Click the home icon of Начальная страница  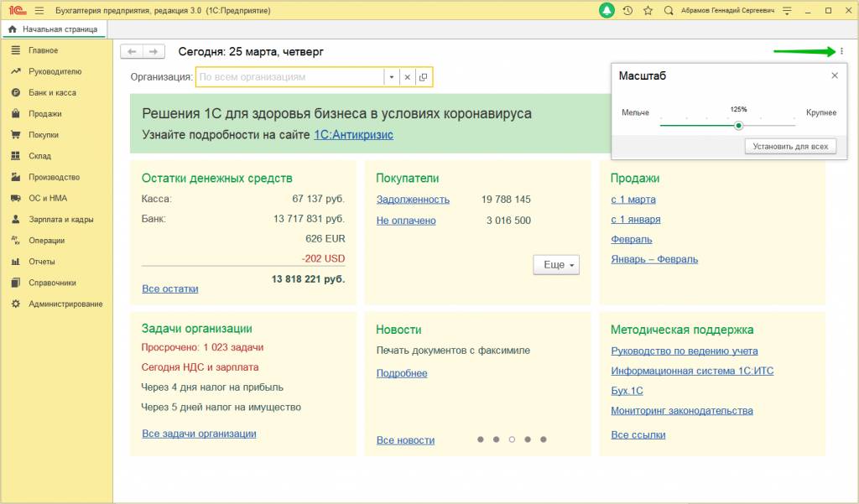click(x=12, y=29)
